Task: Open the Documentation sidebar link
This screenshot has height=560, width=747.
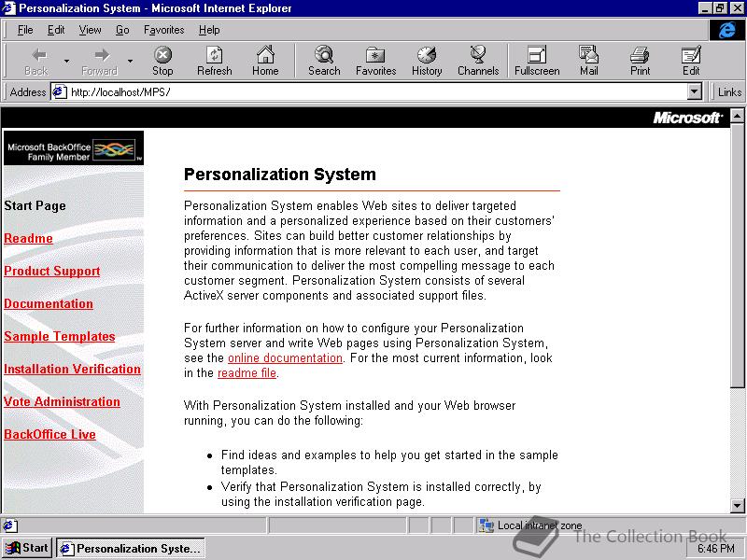Action: coord(49,303)
